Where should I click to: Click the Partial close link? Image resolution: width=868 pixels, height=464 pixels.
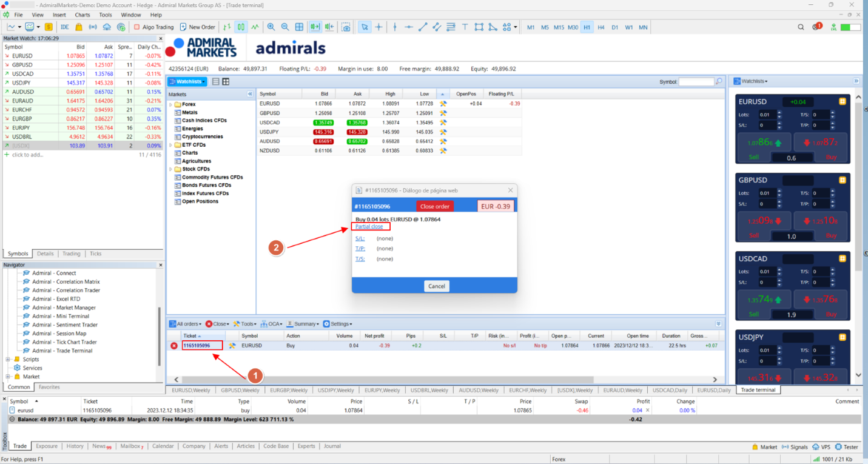(x=369, y=226)
